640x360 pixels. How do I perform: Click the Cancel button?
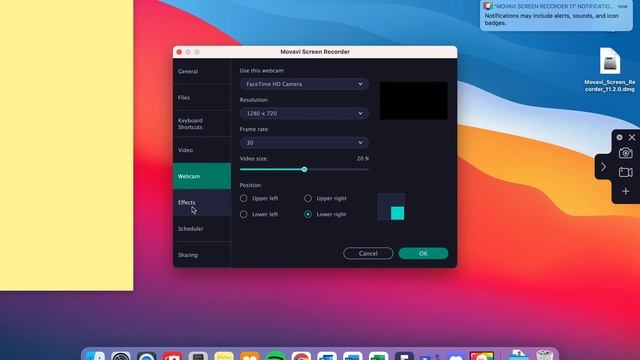[368, 253]
